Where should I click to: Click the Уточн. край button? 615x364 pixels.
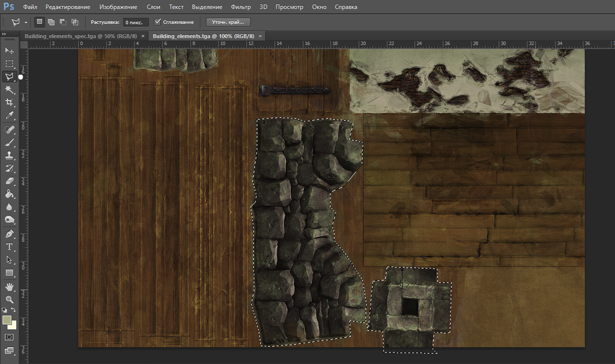click(x=228, y=22)
